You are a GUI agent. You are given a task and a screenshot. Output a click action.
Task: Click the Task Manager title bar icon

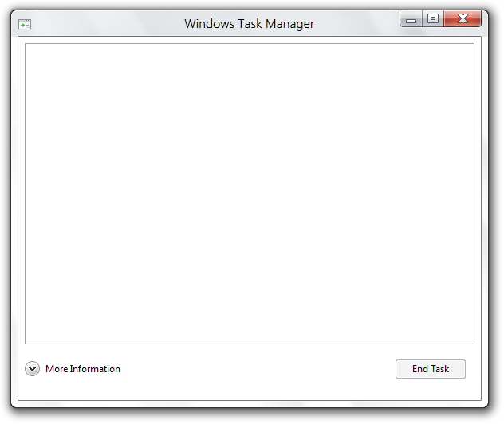(x=25, y=25)
